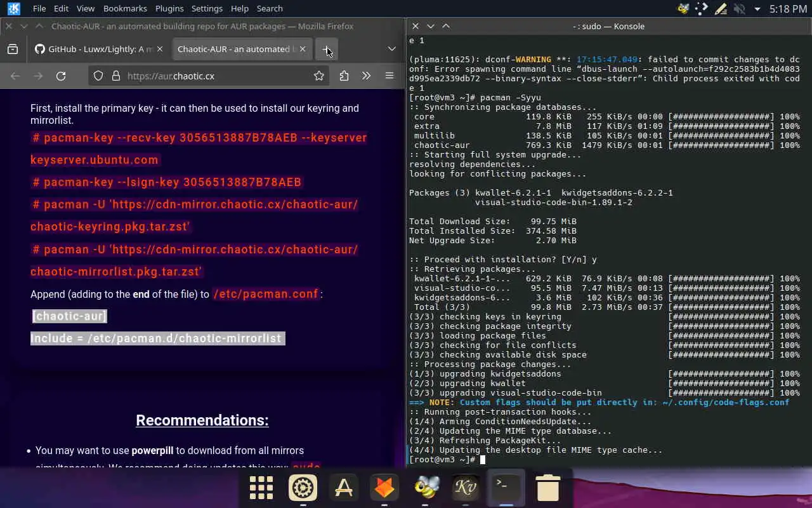Open Firefox list all tabs dropdown
This screenshot has height=508, width=812.
pos(392,49)
